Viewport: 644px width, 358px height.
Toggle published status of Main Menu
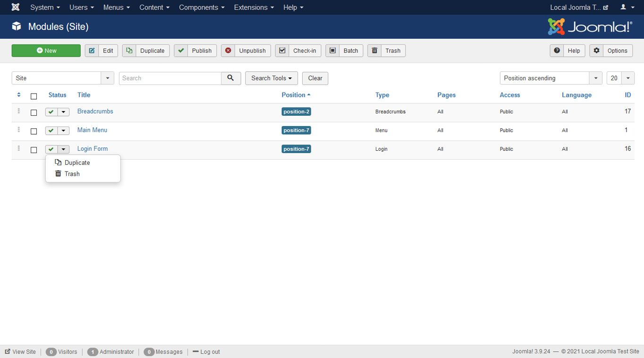coord(51,130)
